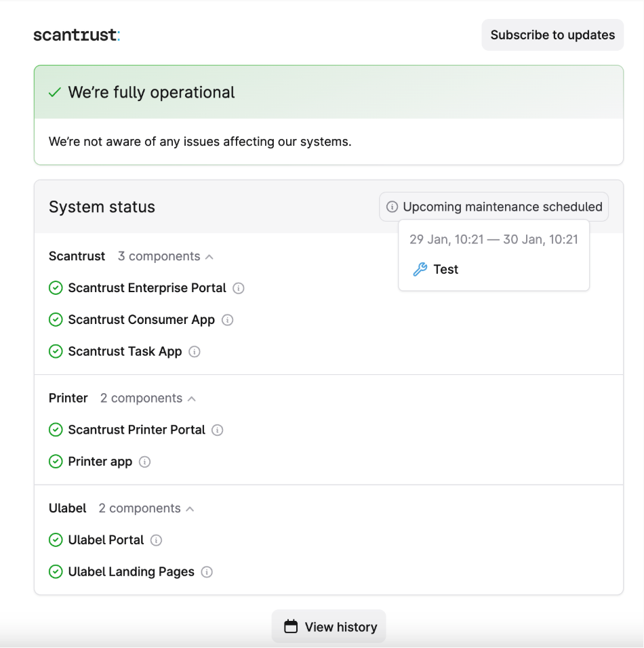This screenshot has width=644, height=648.
Task: Click the Scantrust group name
Action: 77,256
